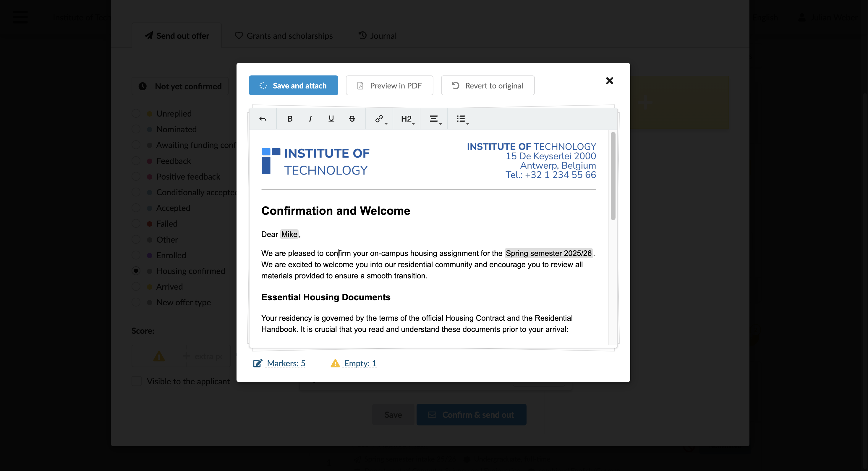Viewport: 868px width, 471px height.
Task: Open the Julian Weber user menu
Action: [827, 17]
